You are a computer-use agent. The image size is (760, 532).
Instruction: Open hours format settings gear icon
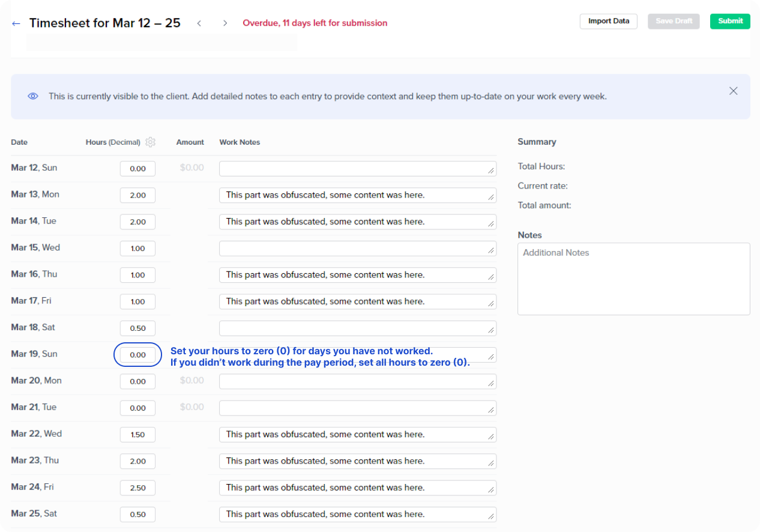pos(150,142)
